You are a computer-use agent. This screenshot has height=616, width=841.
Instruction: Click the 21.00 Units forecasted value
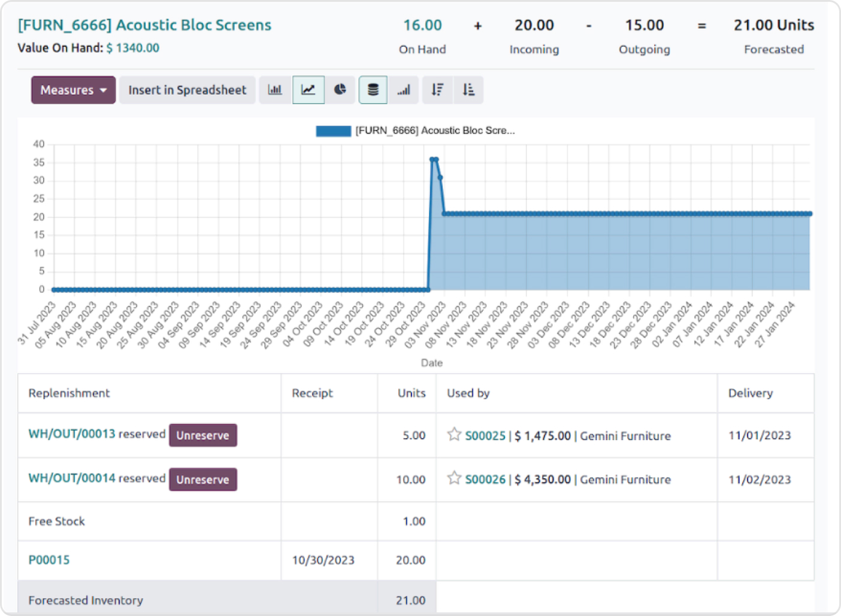point(774,25)
